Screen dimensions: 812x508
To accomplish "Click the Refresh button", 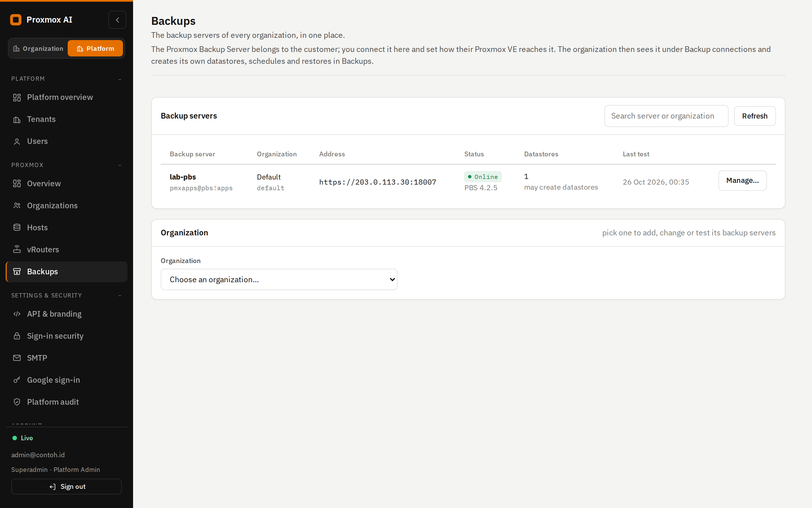I will click(x=754, y=116).
